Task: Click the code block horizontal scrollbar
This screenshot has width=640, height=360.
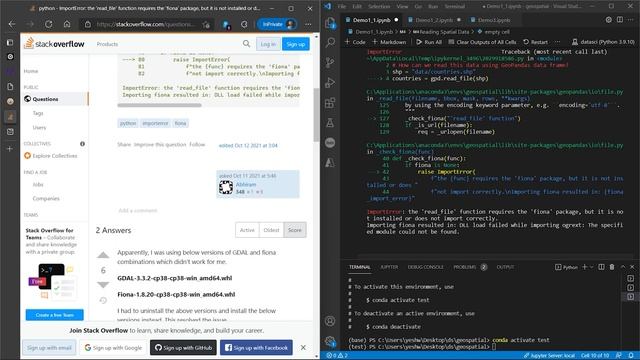Action: coord(160,105)
